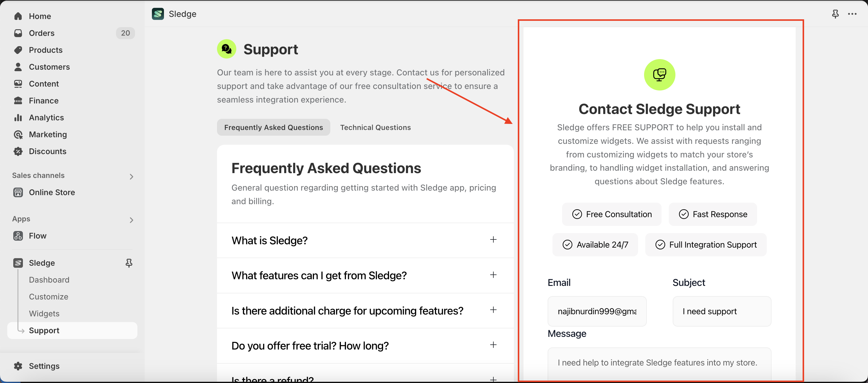Viewport: 868px width, 383px height.
Task: Click the Discounts badge icon
Action: (x=18, y=151)
